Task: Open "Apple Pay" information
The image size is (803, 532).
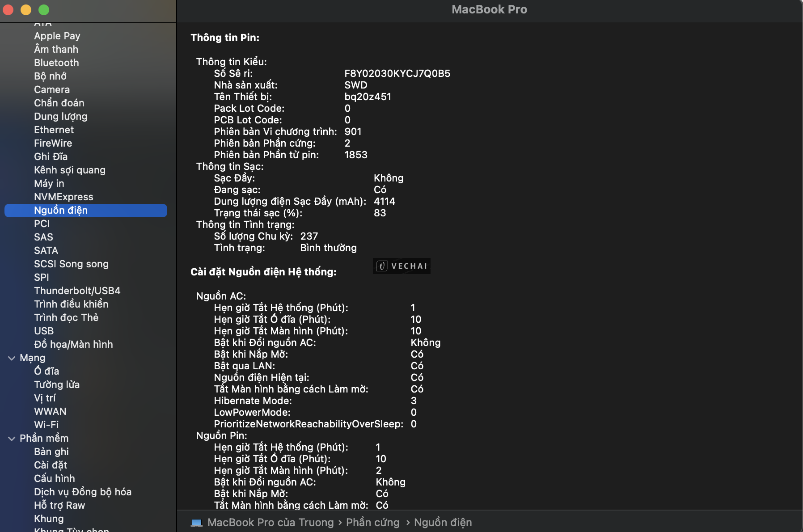Action: click(57, 36)
